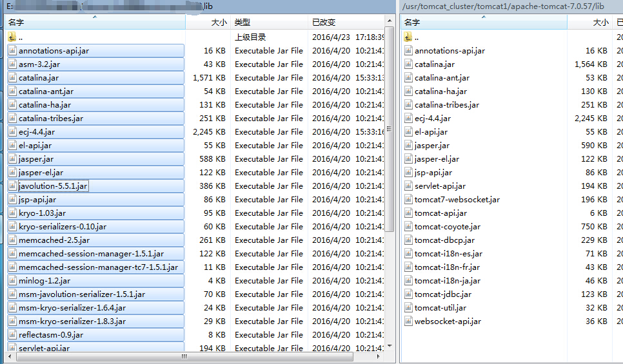Screen dimensions: 623x364
Task: Click the file icon next to asm-3.2.jar
Action: point(13,64)
